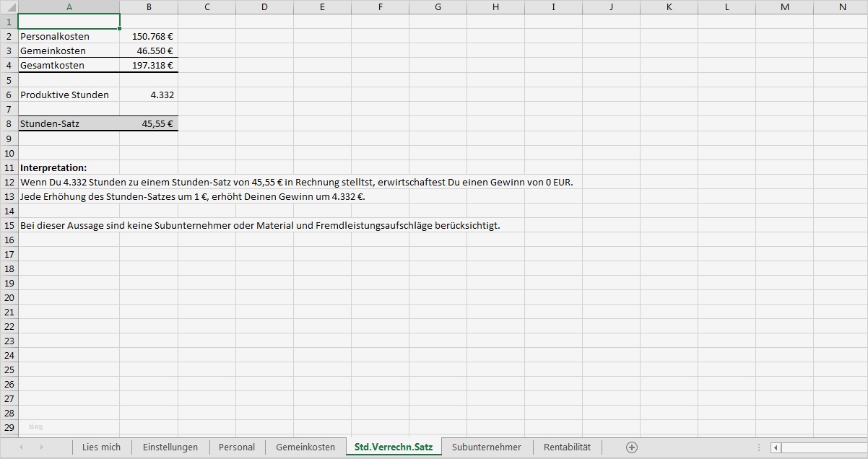Select column B header
This screenshot has height=459, width=868.
[x=149, y=7]
